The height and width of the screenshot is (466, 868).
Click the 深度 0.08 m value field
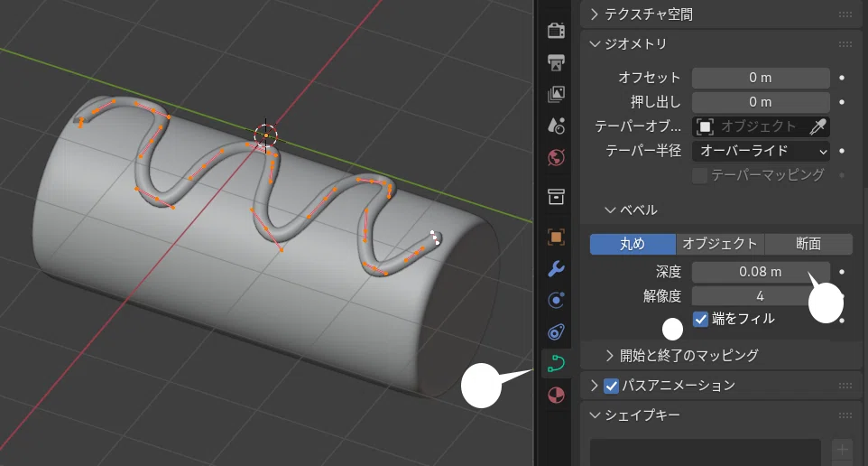(x=761, y=272)
